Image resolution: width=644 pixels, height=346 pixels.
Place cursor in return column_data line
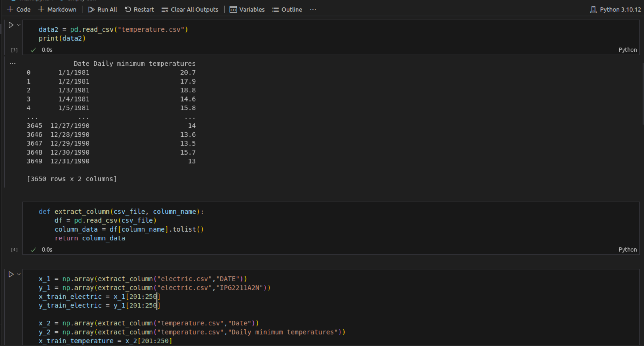click(90, 238)
